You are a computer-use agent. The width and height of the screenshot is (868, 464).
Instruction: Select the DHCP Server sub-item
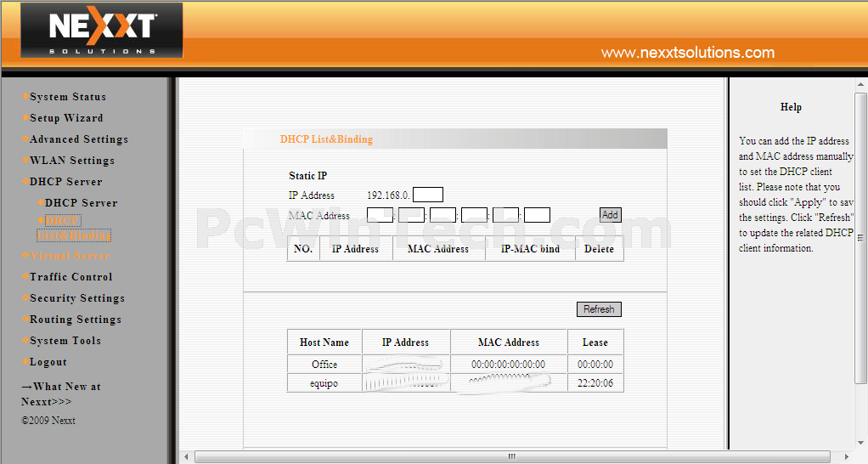click(x=81, y=203)
